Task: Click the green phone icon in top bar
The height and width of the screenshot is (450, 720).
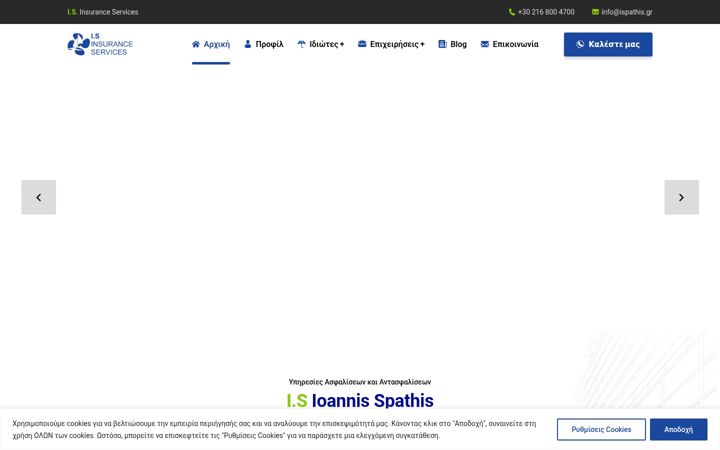Action: [x=512, y=12]
